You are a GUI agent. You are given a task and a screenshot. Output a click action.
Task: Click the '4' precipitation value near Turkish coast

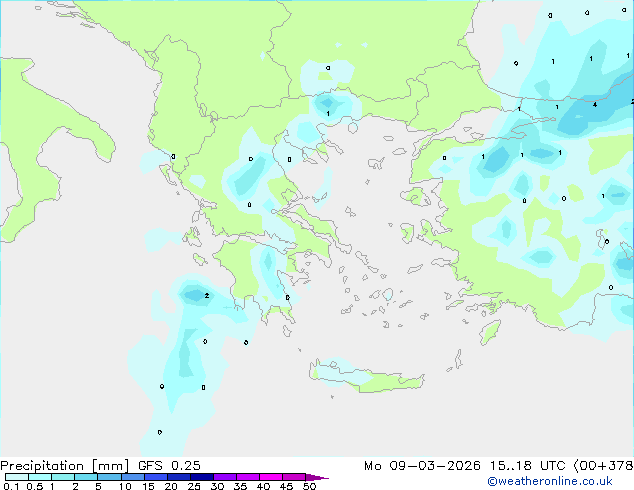pyautogui.click(x=594, y=105)
